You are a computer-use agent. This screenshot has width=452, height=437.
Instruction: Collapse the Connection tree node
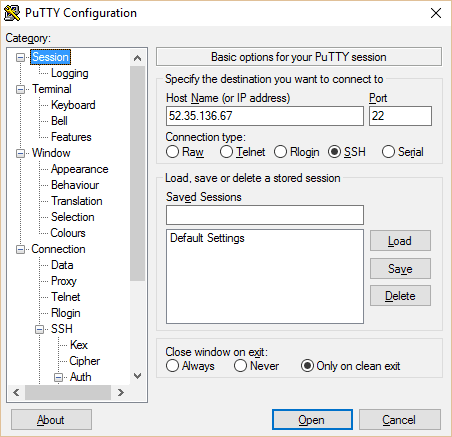click(x=20, y=249)
